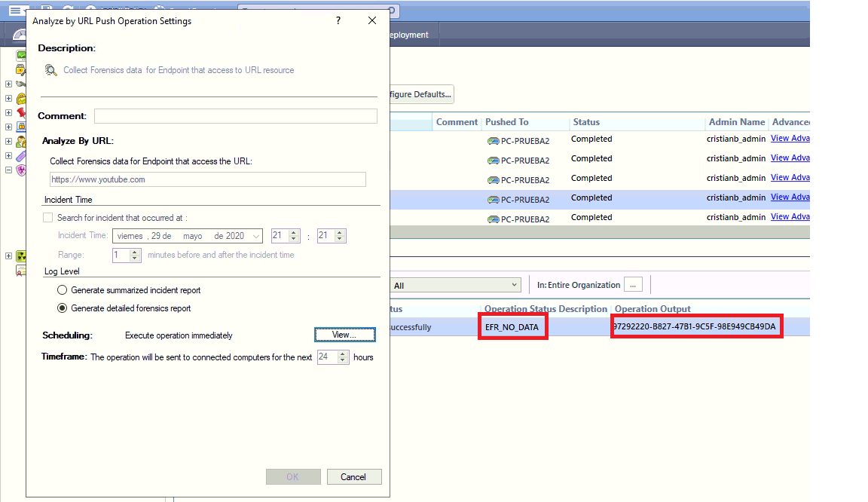Enable Search for incident that occurred at
Viewport: 868px width, 502px height.
pyautogui.click(x=48, y=218)
